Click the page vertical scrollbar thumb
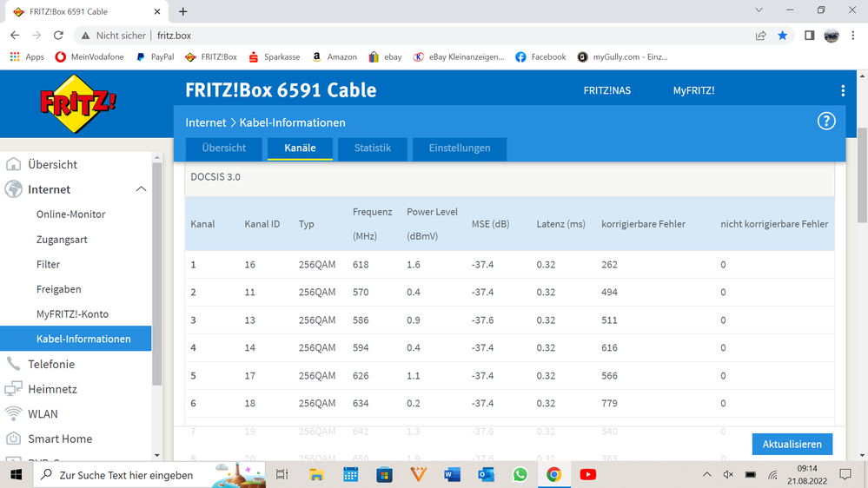The height and width of the screenshot is (488, 868). tap(862, 175)
